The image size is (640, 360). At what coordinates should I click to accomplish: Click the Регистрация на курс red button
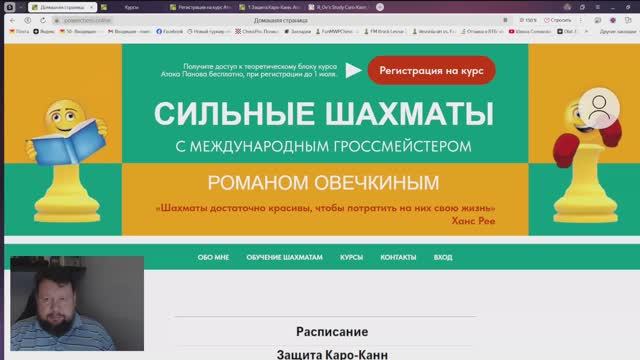click(431, 71)
